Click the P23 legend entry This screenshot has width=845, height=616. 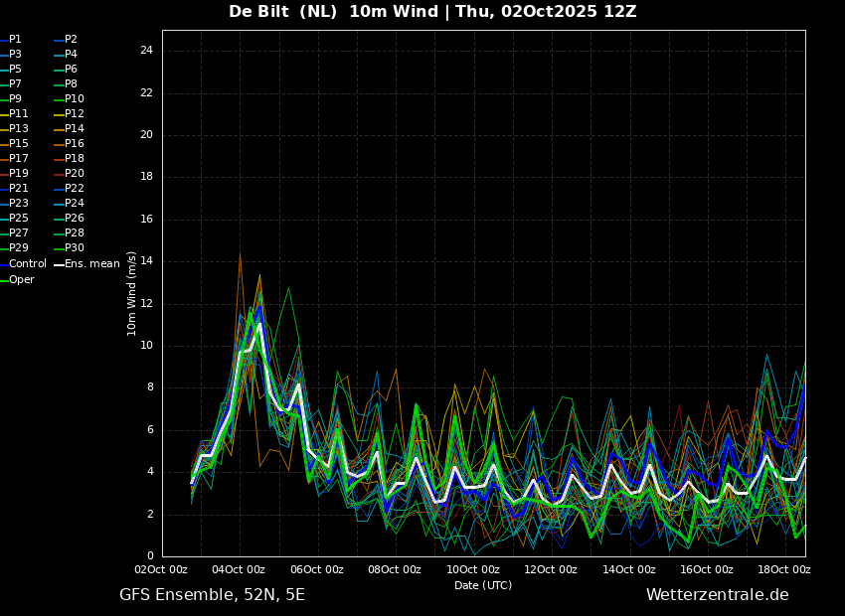pyautogui.click(x=19, y=204)
